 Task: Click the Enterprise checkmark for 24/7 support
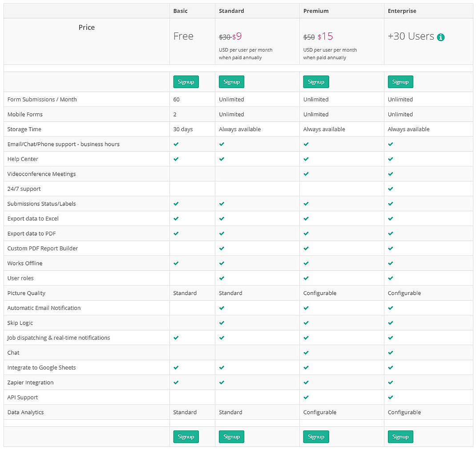tap(391, 189)
